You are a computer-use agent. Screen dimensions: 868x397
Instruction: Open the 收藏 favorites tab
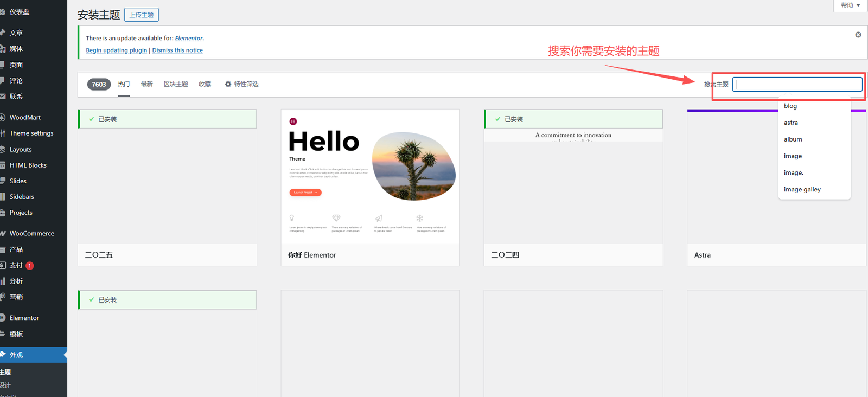click(205, 84)
